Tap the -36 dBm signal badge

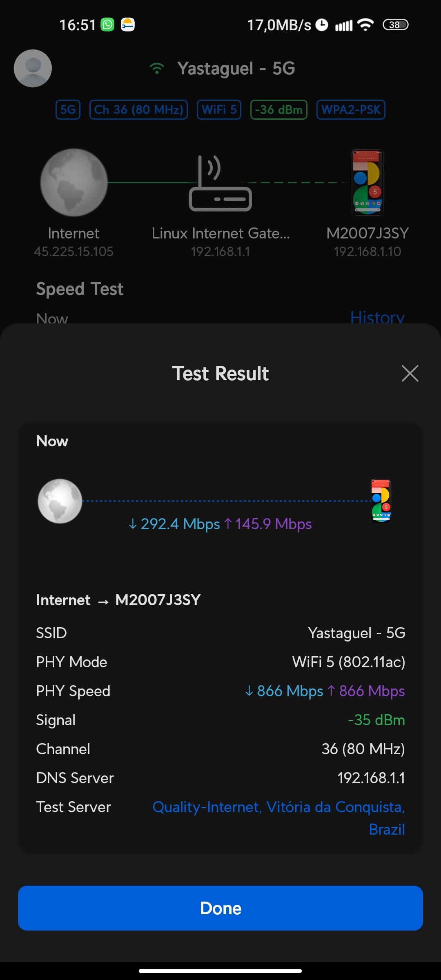tap(278, 109)
